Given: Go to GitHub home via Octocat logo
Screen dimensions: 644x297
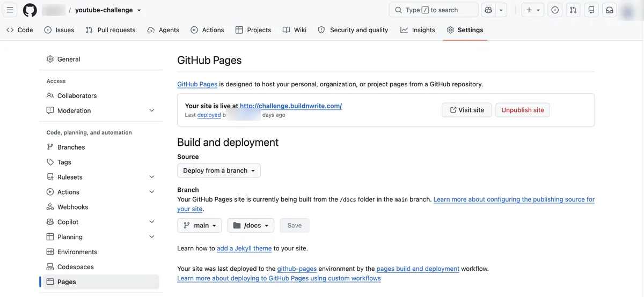Looking at the screenshot, I should (x=30, y=10).
